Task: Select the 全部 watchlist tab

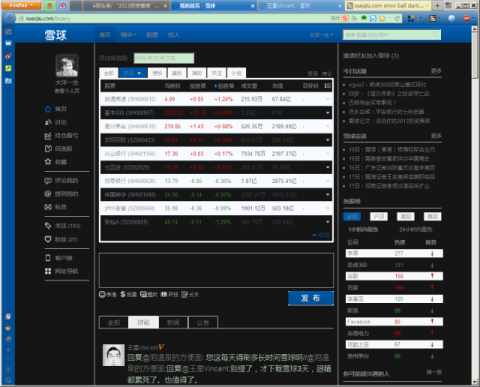Action: (108, 73)
